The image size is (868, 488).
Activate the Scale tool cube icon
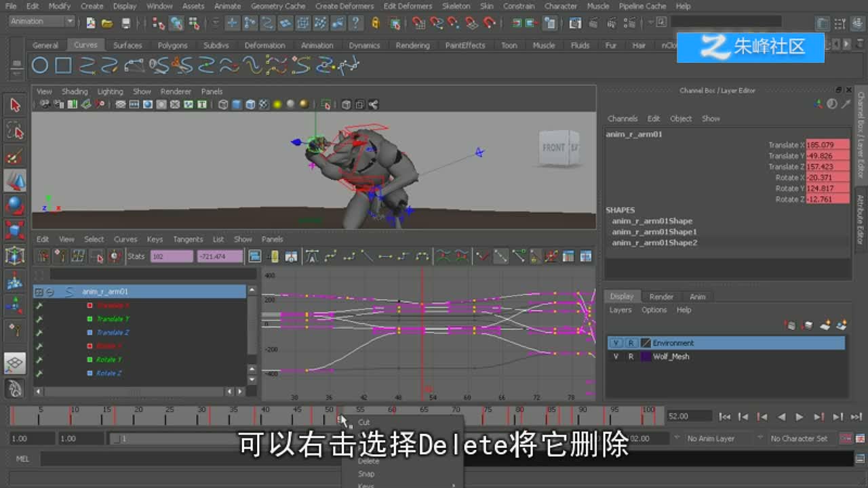(15, 230)
